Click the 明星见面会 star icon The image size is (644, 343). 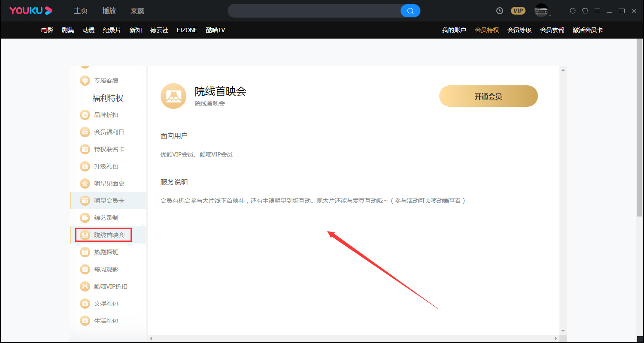point(85,183)
